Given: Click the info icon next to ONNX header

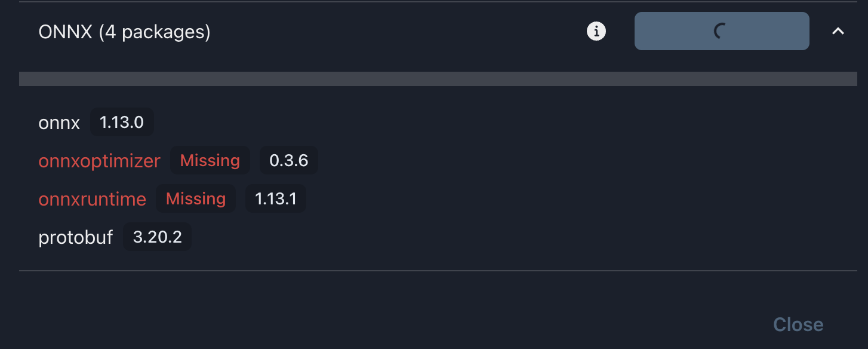Looking at the screenshot, I should tap(595, 30).
